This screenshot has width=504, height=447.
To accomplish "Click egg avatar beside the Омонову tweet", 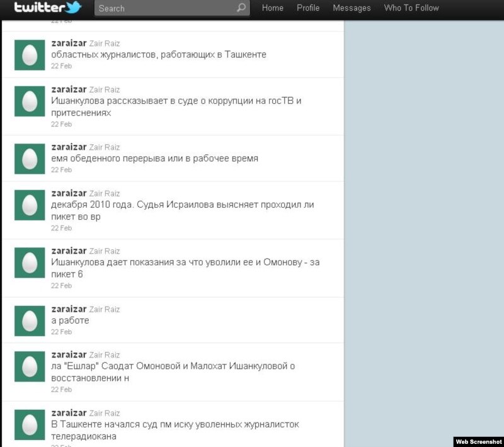I will [x=30, y=263].
